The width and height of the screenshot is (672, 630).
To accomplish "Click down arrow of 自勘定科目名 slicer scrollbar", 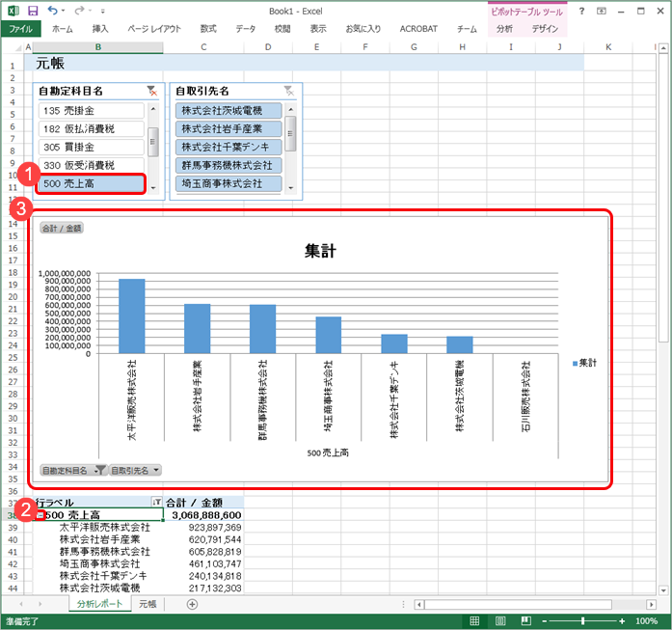I will pos(153,188).
